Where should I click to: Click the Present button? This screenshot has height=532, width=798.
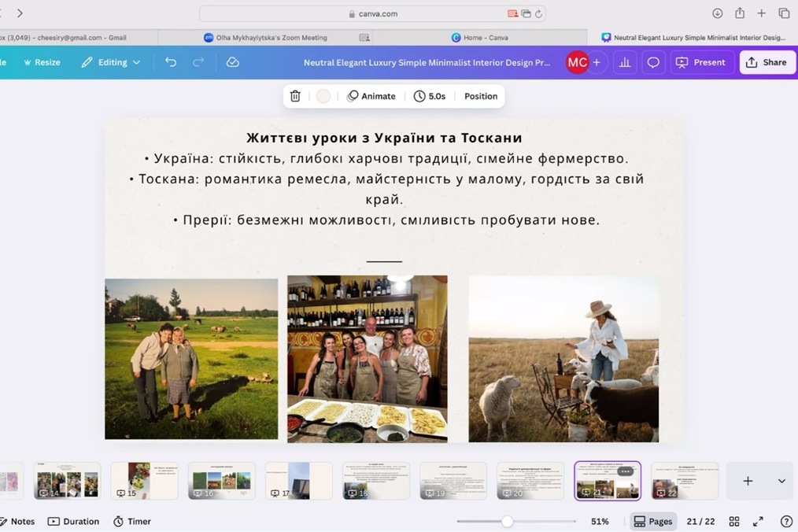coord(701,62)
